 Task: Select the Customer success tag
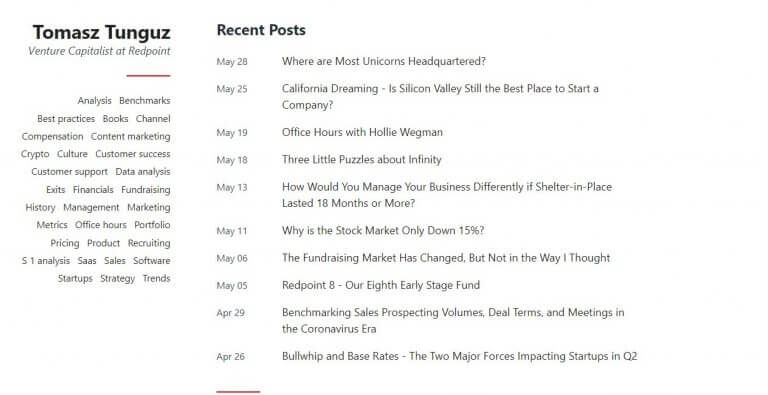point(133,154)
